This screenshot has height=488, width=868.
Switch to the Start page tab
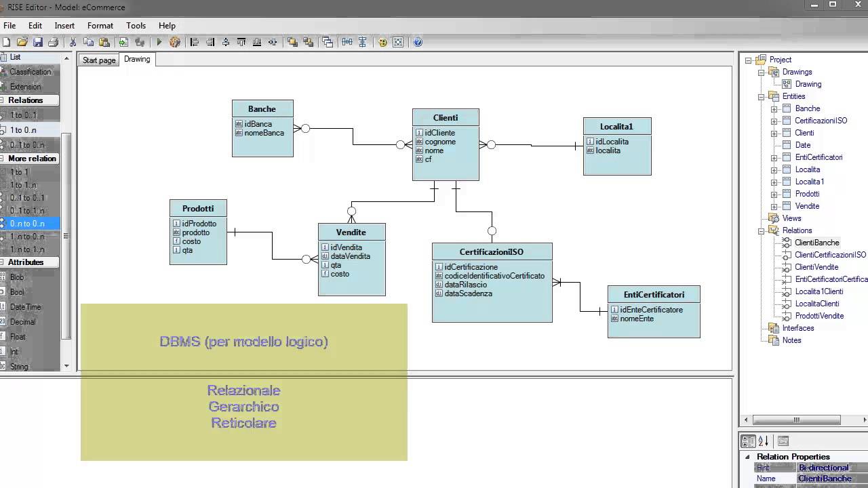(99, 60)
